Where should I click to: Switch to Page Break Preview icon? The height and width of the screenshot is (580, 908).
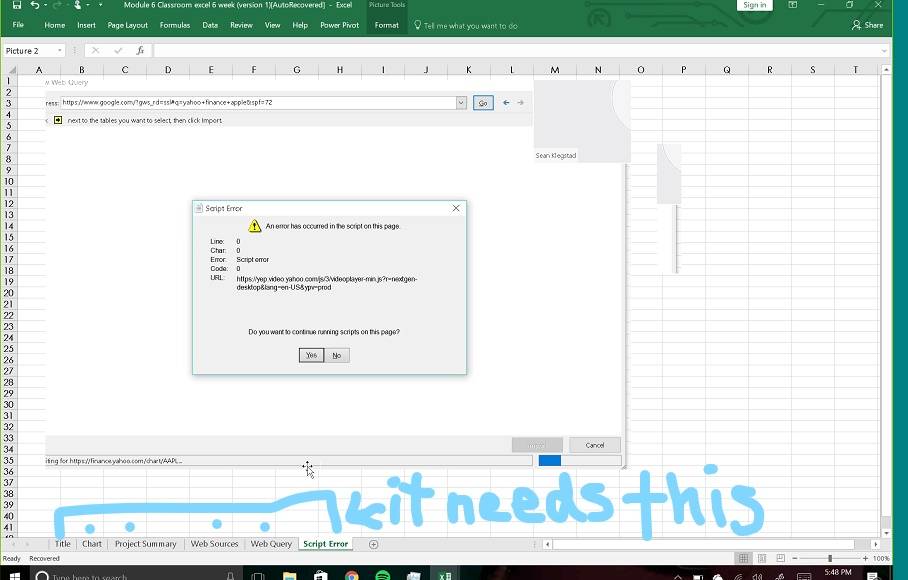781,559
